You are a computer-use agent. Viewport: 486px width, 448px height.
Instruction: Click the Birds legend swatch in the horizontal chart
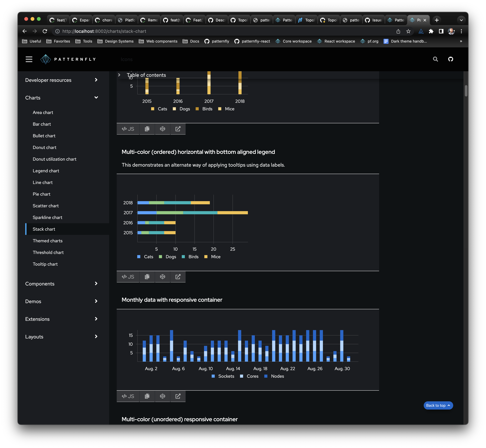pyautogui.click(x=183, y=257)
